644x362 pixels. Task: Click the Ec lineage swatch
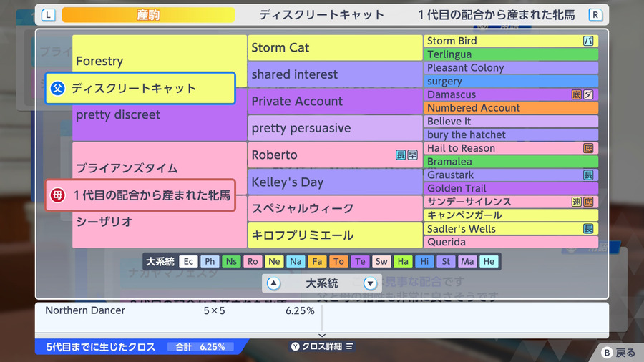[188, 261]
